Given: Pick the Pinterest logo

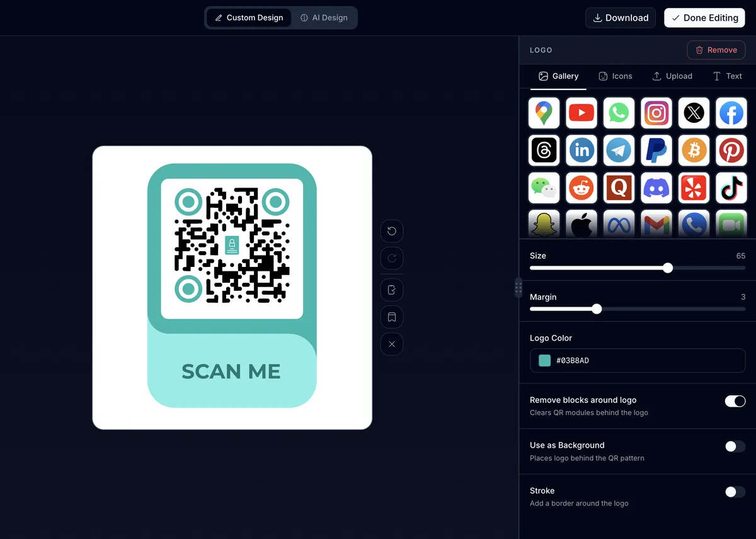Looking at the screenshot, I should (x=731, y=150).
